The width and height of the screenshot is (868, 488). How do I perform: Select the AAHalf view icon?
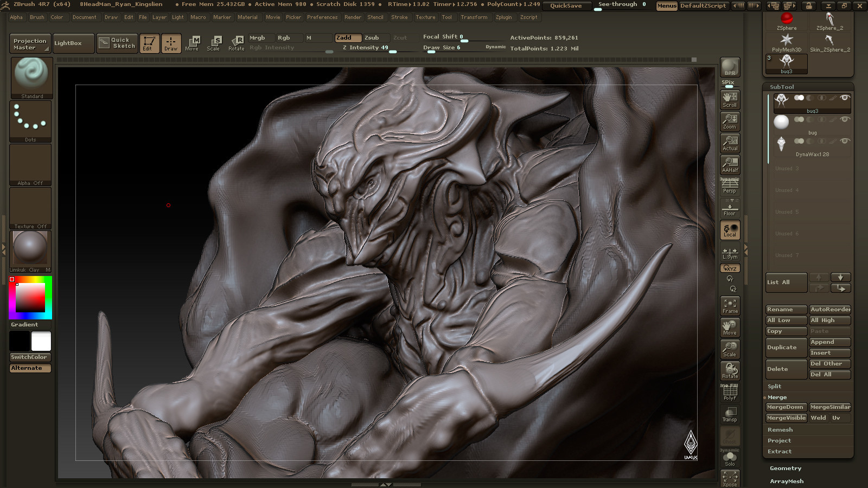tap(730, 164)
